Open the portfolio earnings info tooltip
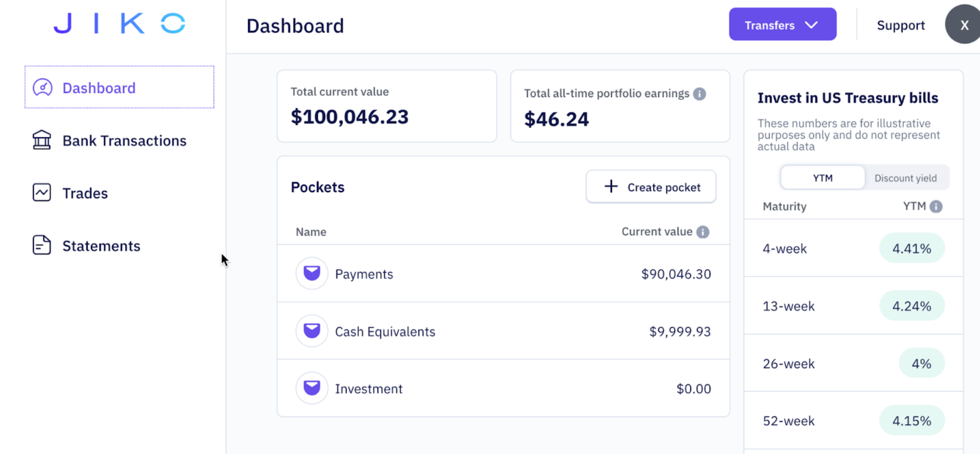Viewport: 980px width, 454px height. pos(700,94)
